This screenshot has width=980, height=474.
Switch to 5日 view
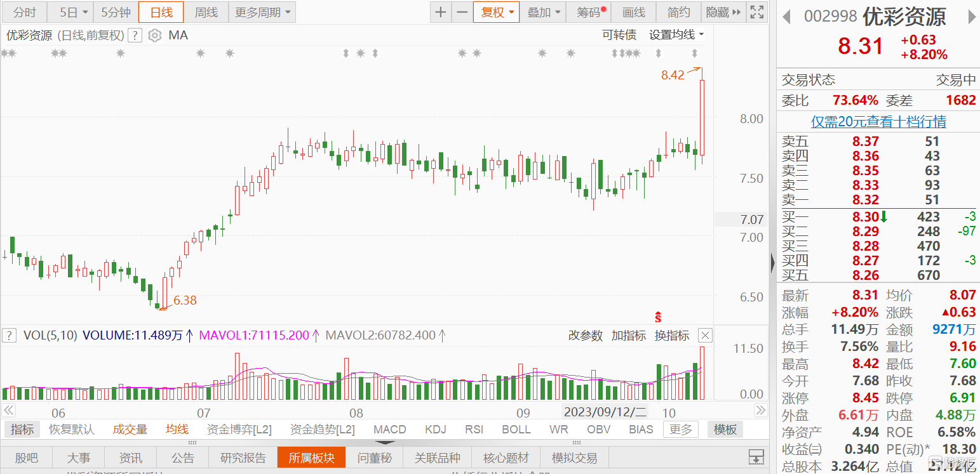(x=70, y=12)
